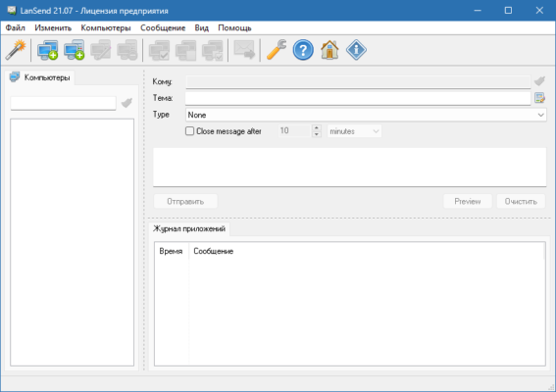Minimize the LanSend window
This screenshot has height=392, width=556.
coord(478,10)
